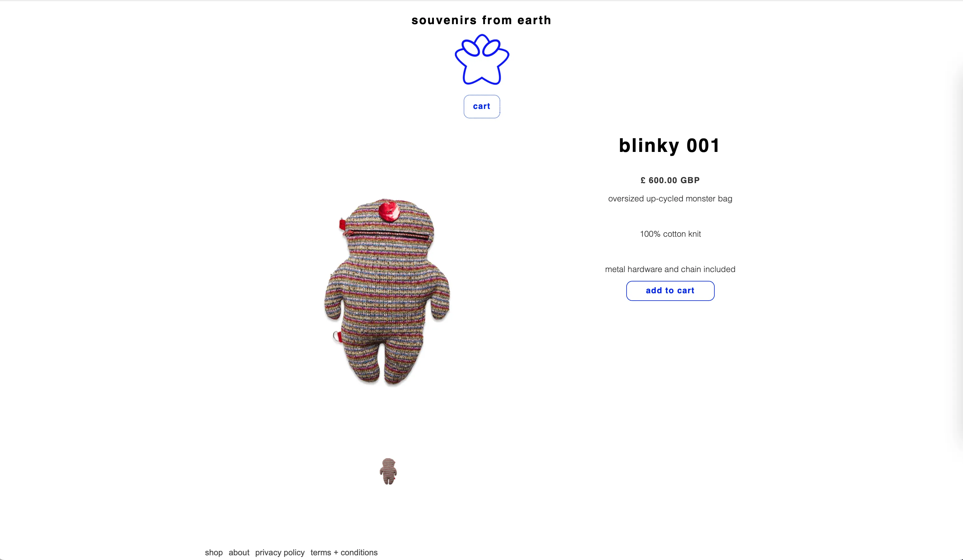Click the 'blinky 001' product heading

coord(670,145)
